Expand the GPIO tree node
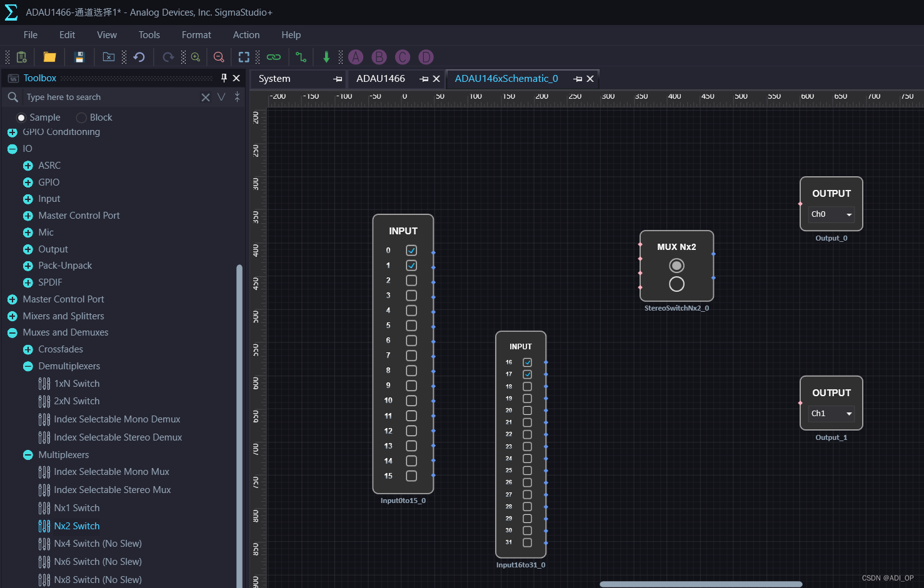This screenshot has width=924, height=588. point(28,182)
